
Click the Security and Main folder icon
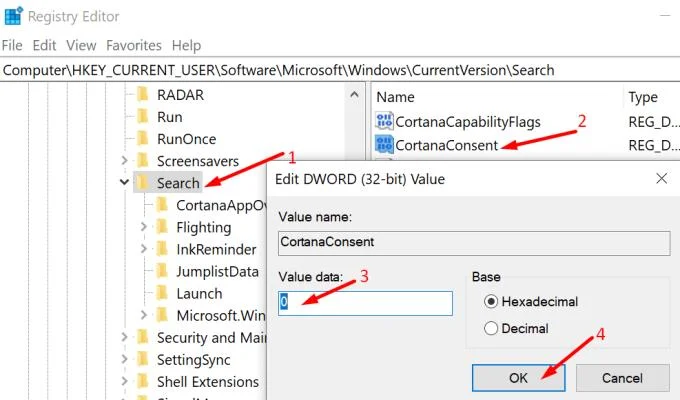(143, 337)
